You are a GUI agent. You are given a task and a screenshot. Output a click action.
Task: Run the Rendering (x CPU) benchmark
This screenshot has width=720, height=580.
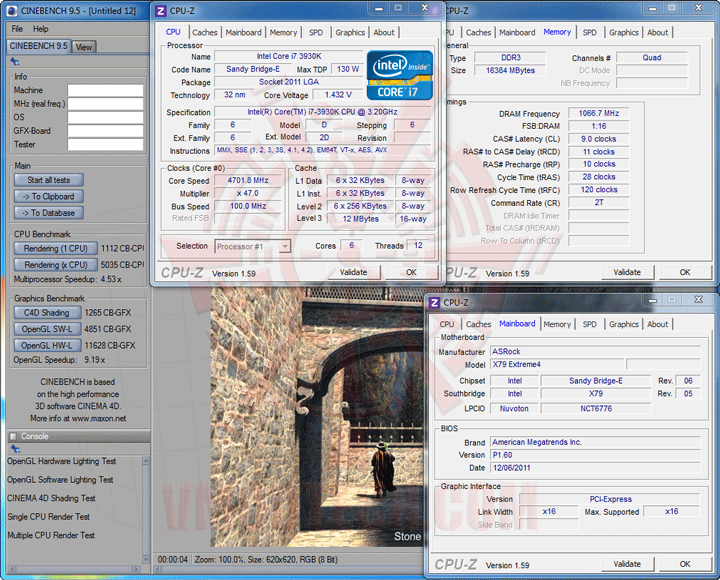55,265
